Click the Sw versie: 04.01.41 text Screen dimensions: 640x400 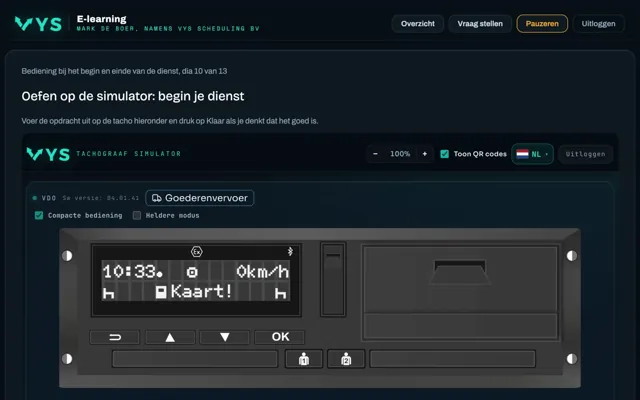coord(100,198)
